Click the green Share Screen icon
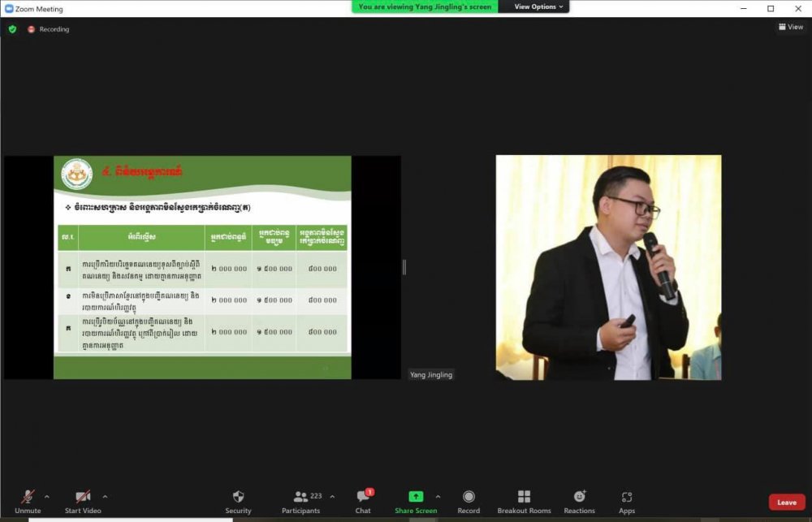The height and width of the screenshot is (522, 812). point(416,497)
